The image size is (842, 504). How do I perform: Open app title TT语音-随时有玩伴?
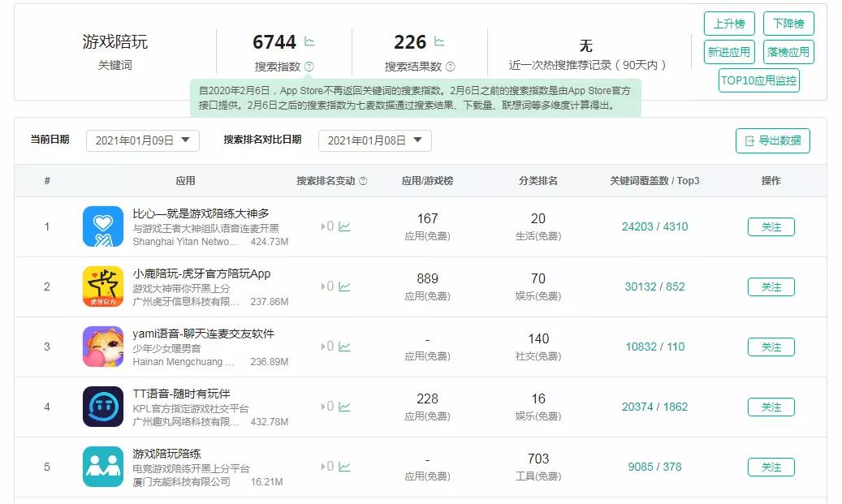pyautogui.click(x=182, y=394)
